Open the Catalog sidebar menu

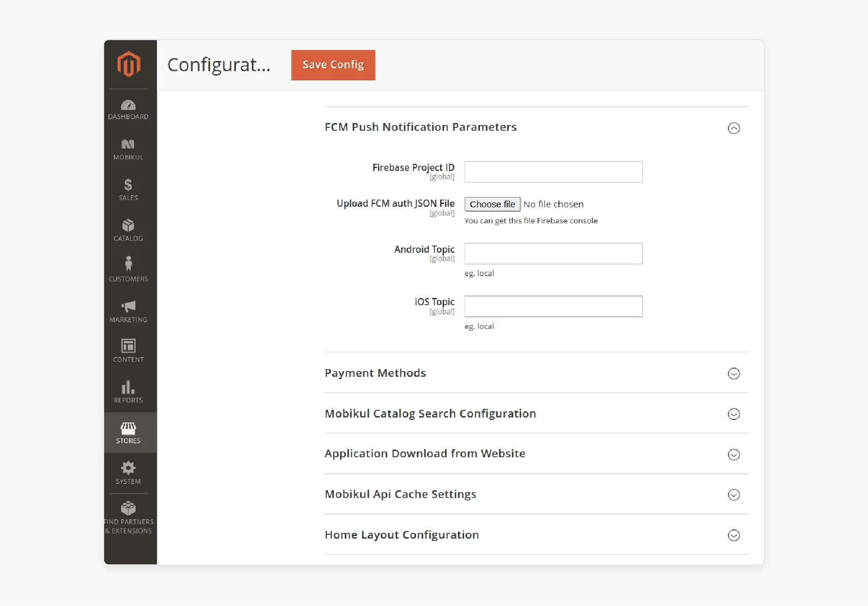tap(128, 231)
